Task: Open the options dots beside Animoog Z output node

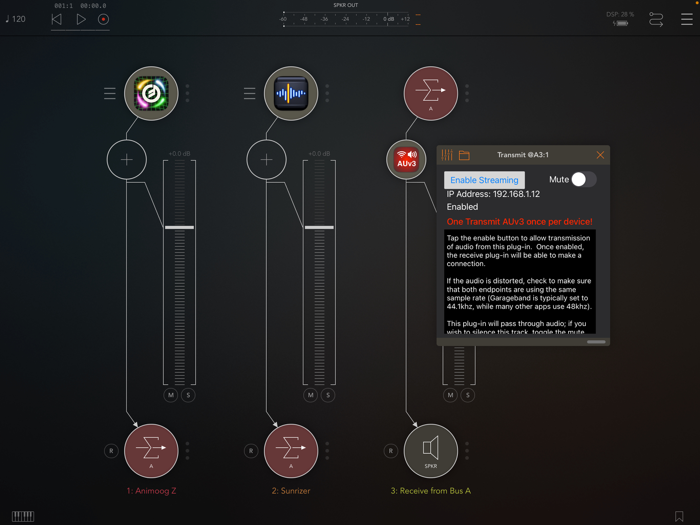Action: coord(188,451)
